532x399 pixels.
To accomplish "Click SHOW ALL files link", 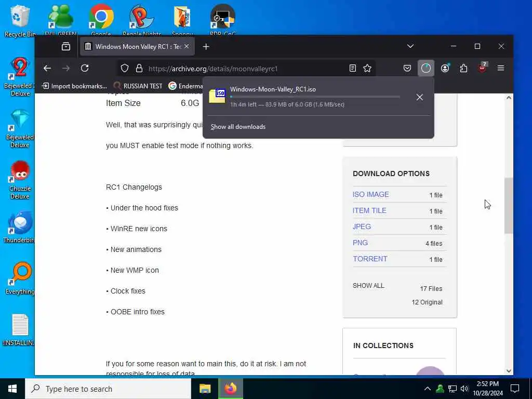I will point(368,286).
